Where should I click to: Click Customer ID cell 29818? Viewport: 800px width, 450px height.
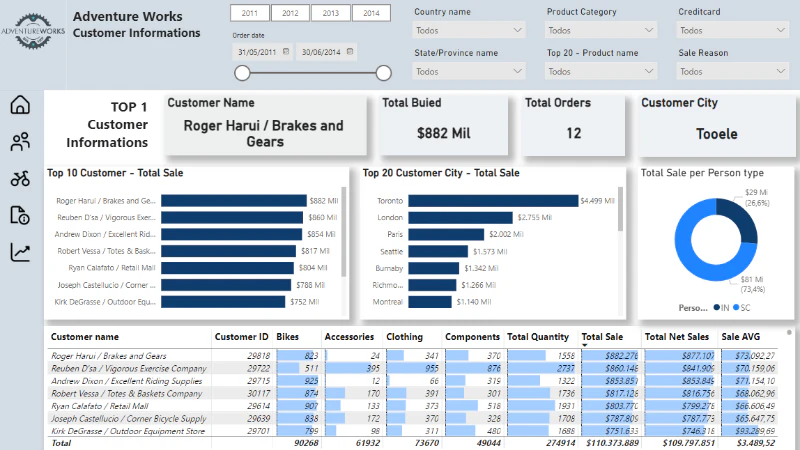pos(258,356)
